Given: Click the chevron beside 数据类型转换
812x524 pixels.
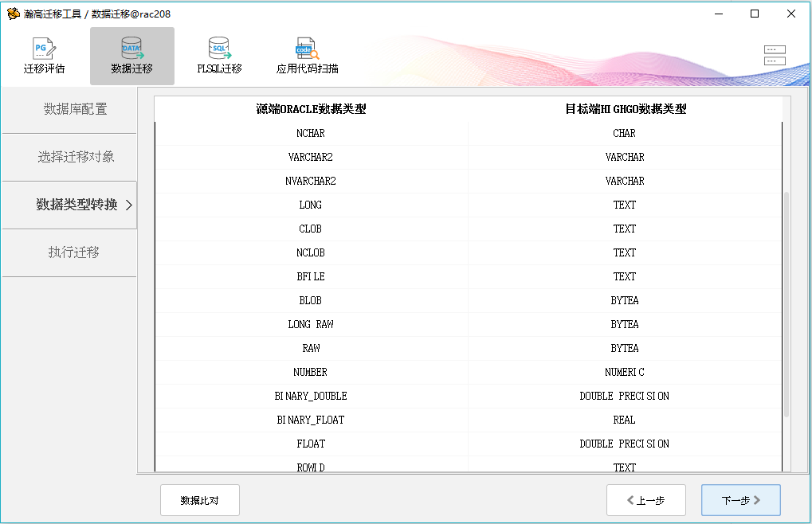Looking at the screenshot, I should pos(129,205).
